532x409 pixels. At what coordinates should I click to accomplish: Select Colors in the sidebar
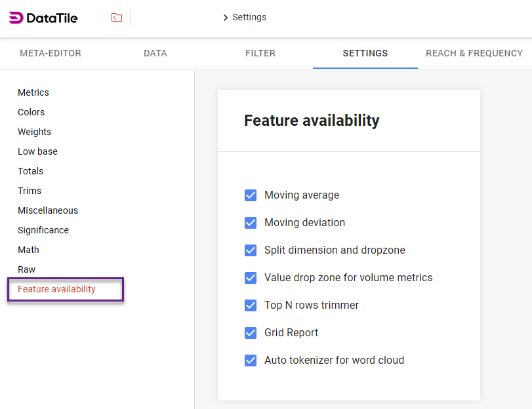click(x=31, y=112)
